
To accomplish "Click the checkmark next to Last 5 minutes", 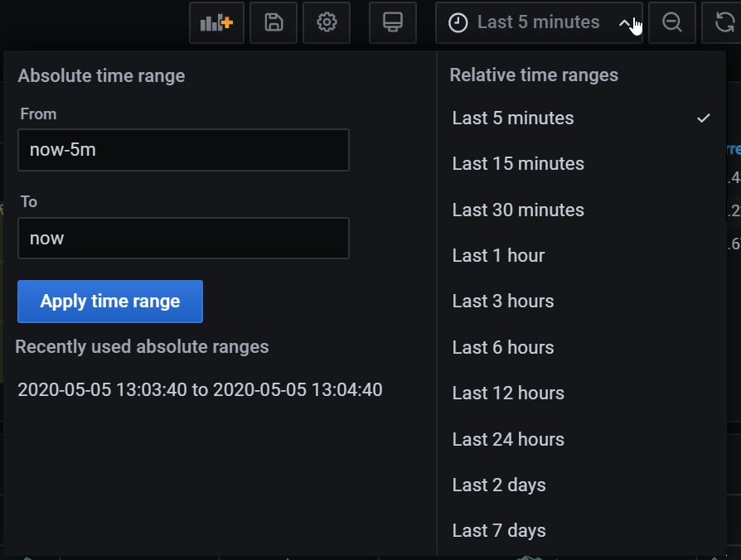I will point(704,118).
